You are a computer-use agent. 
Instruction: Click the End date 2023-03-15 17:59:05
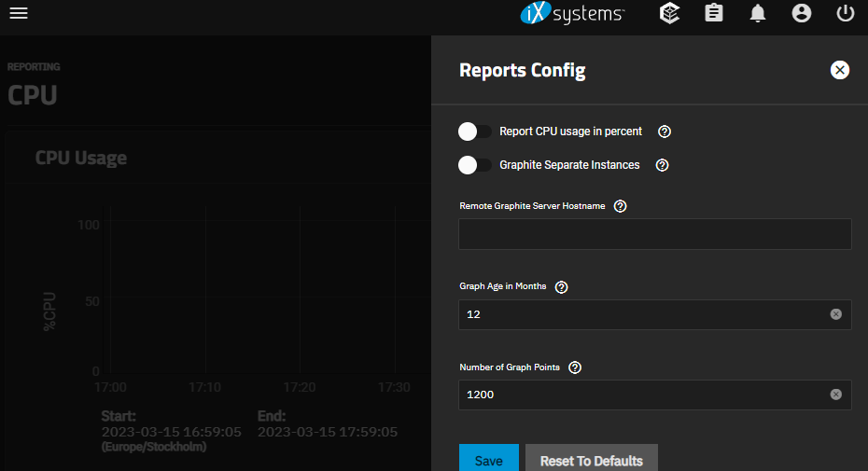point(328,432)
